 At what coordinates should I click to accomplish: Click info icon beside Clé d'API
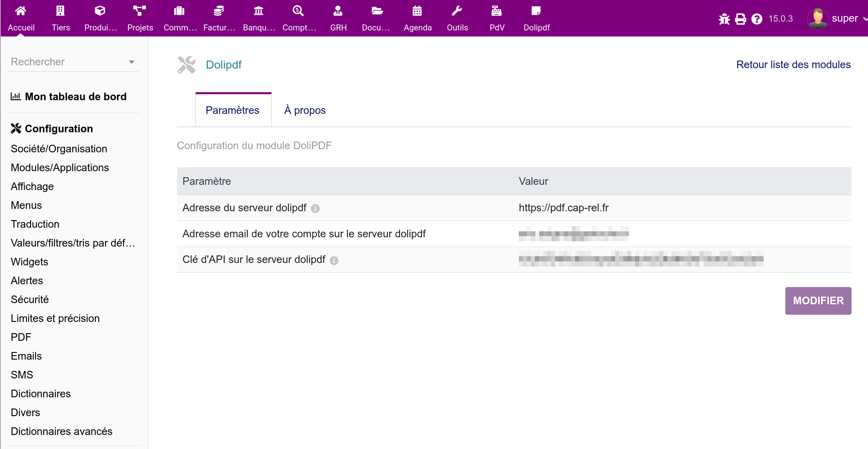point(334,261)
